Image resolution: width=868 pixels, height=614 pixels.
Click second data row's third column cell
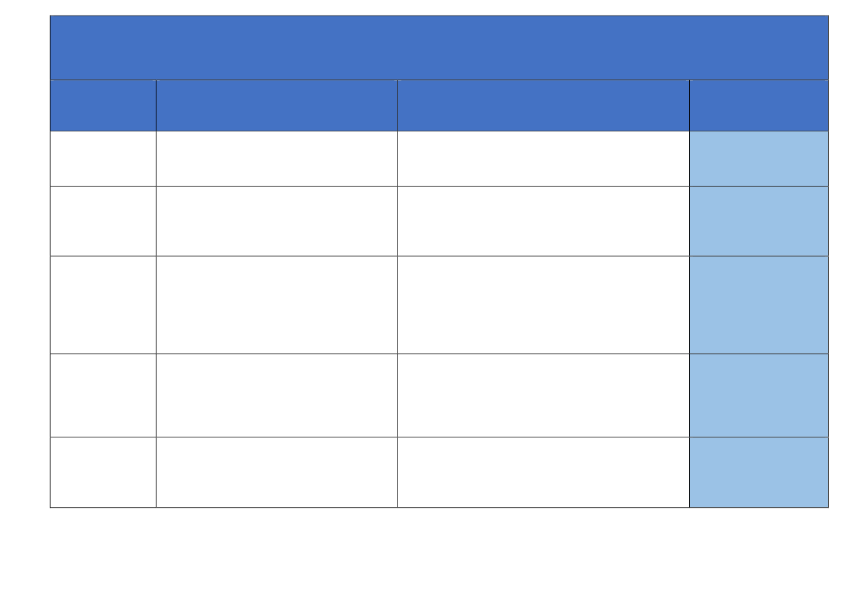pos(543,221)
